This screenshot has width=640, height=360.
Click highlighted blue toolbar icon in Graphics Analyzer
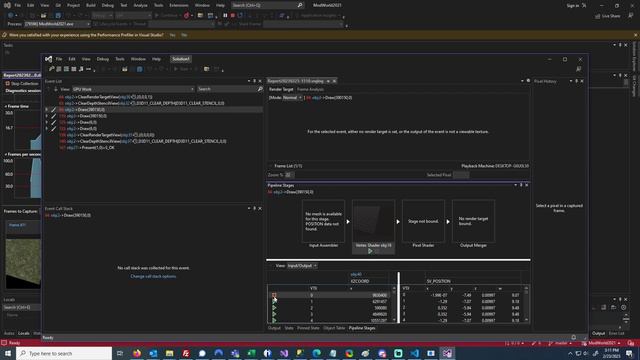140,69
